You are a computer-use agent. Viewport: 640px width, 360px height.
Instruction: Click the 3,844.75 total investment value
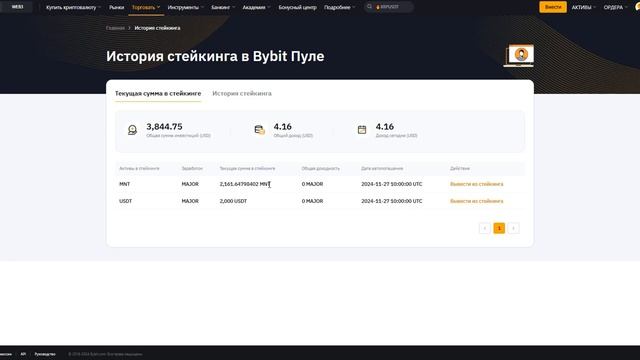(x=164, y=127)
